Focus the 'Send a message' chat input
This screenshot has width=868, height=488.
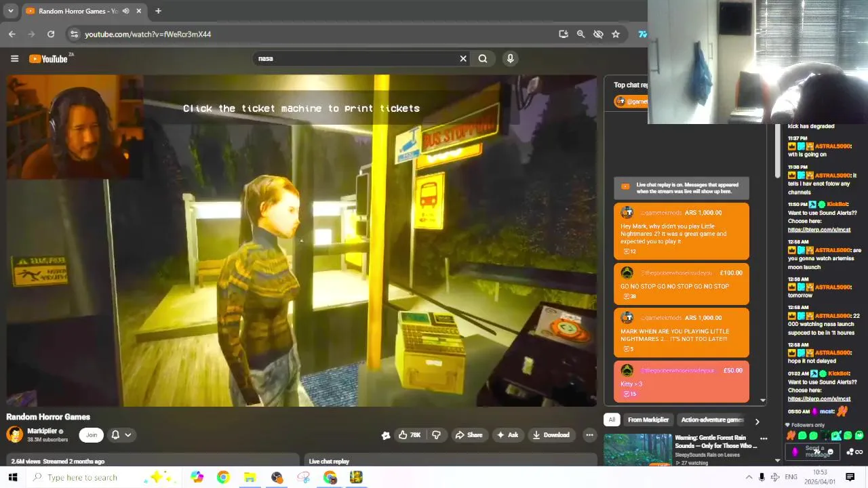[814, 451]
